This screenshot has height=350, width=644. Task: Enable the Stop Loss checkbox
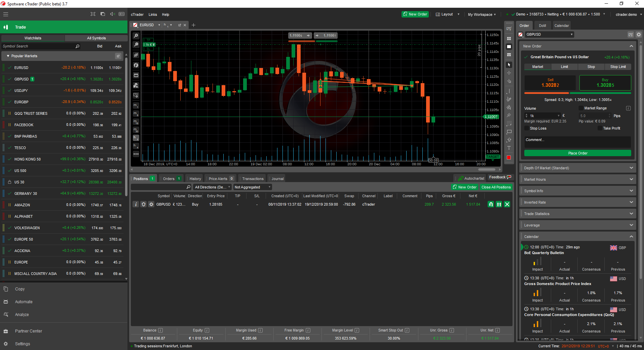coord(527,128)
